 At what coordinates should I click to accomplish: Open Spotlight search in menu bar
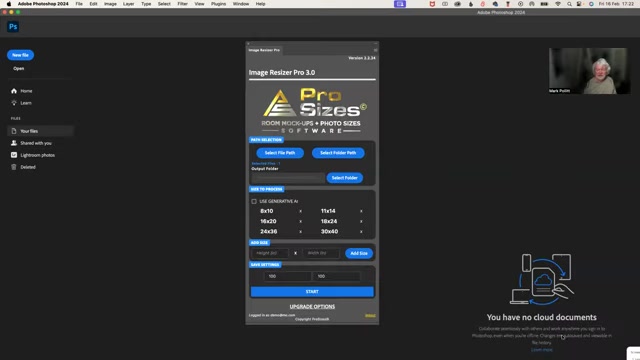pos(569,4)
